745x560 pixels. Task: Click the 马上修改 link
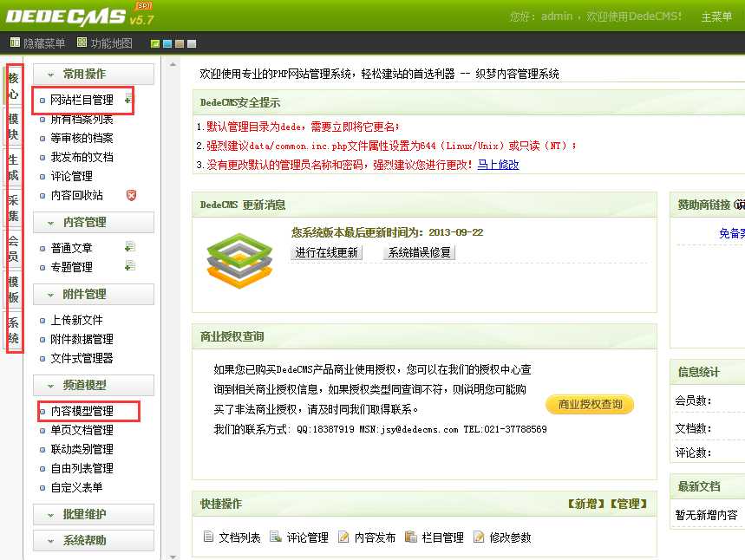point(498,165)
